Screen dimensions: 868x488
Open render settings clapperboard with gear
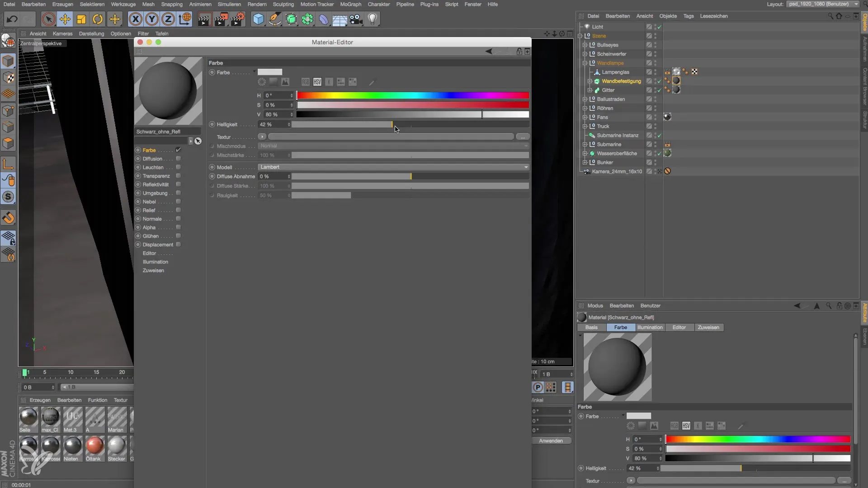(237, 19)
